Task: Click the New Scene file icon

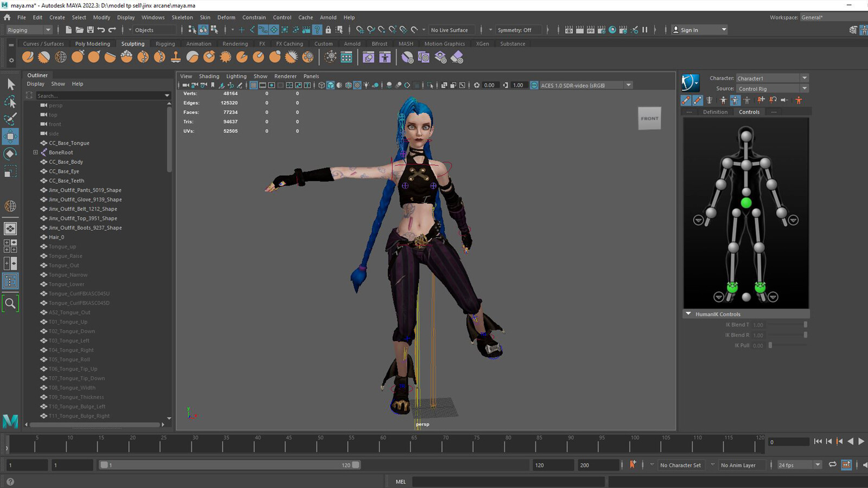Action: pyautogui.click(x=68, y=30)
